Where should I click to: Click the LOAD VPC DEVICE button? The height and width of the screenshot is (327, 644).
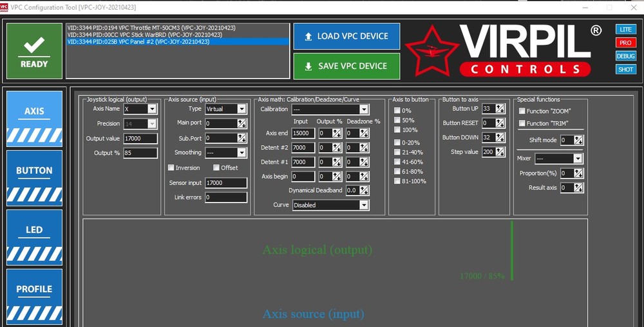point(346,36)
